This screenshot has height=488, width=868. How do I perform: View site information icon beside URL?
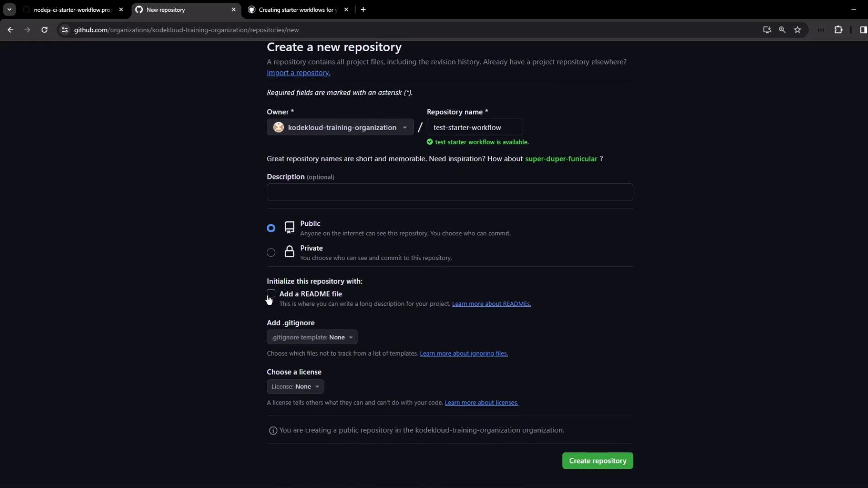tap(65, 30)
